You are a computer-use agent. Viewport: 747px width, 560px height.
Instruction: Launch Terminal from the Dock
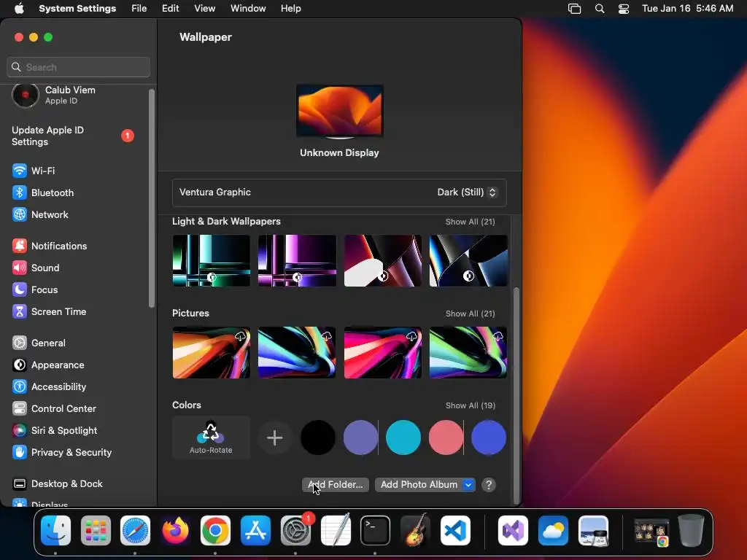(x=376, y=531)
